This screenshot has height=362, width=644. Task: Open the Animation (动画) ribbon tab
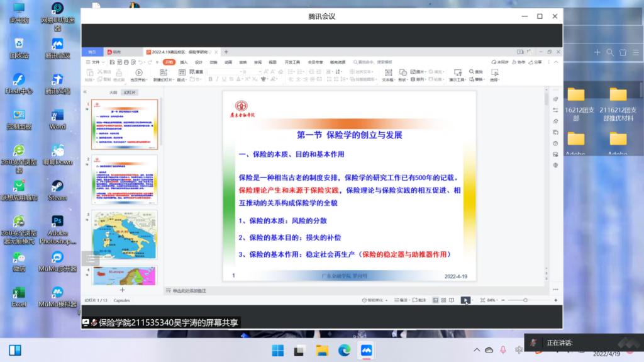(x=228, y=62)
